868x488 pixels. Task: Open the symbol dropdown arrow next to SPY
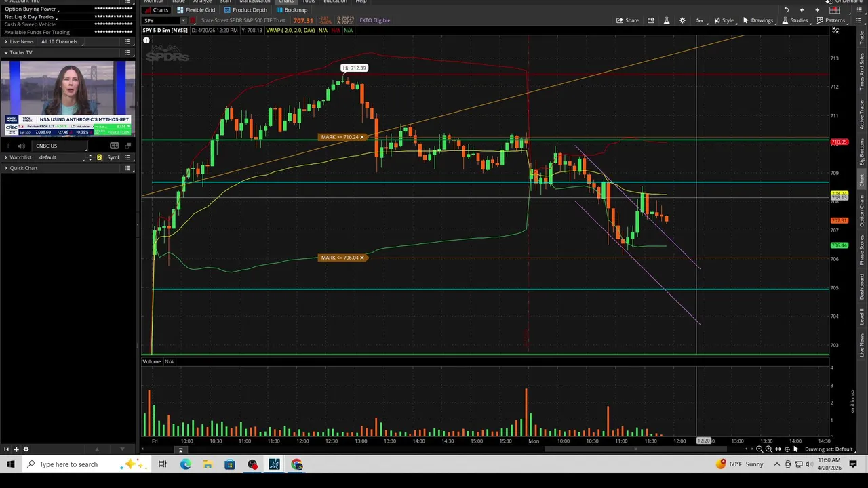tap(183, 20)
